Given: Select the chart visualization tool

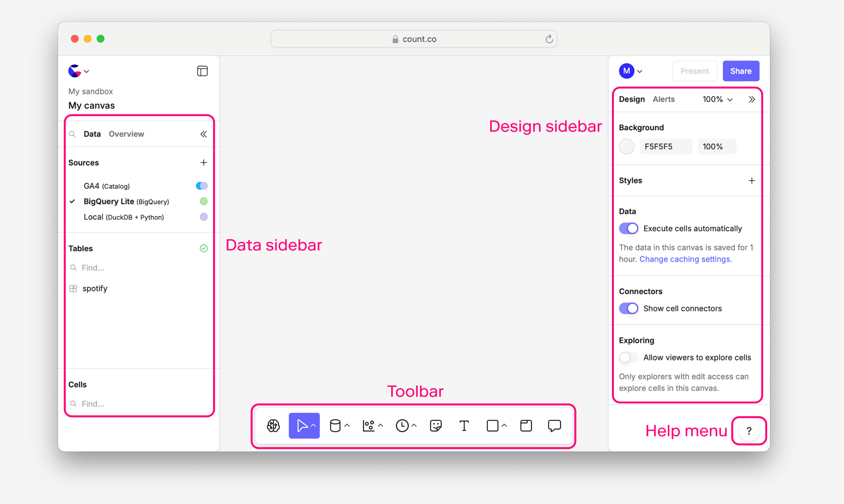Looking at the screenshot, I should (369, 426).
